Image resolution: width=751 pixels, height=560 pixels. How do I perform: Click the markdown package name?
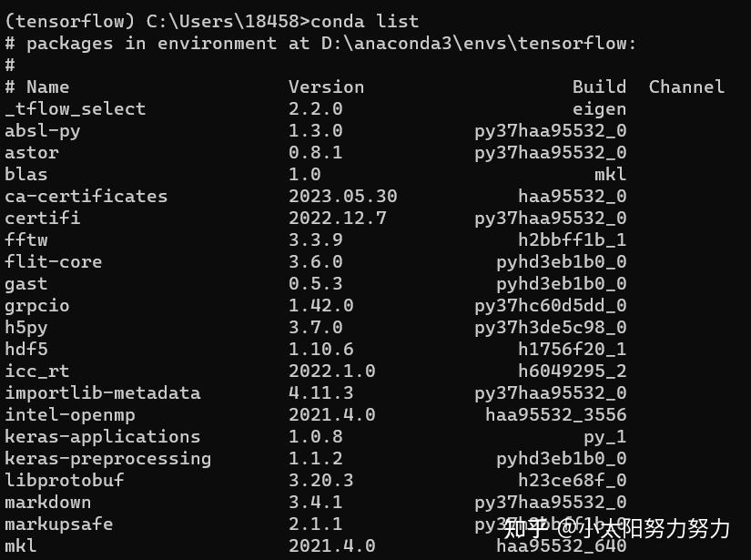pyautogui.click(x=48, y=503)
